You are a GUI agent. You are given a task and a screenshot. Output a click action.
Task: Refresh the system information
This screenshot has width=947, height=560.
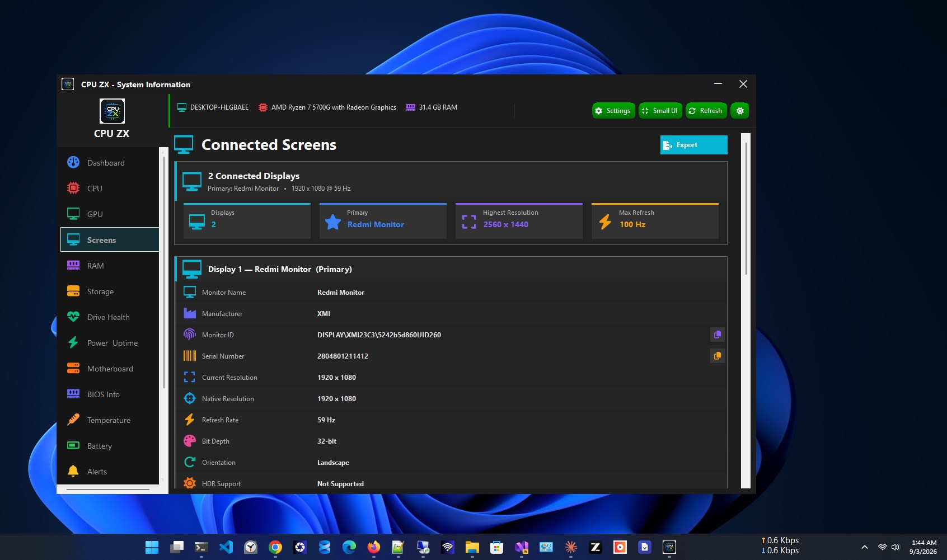(706, 111)
